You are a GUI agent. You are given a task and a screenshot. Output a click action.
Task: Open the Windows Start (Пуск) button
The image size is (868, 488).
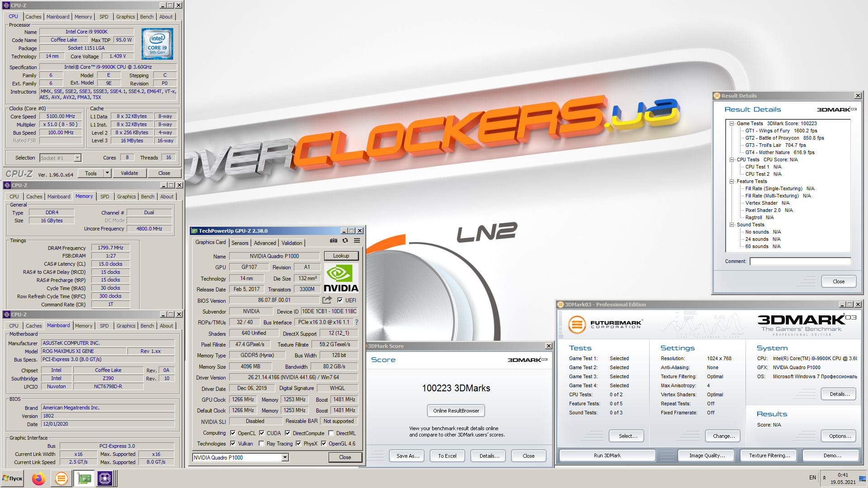coord(12,479)
